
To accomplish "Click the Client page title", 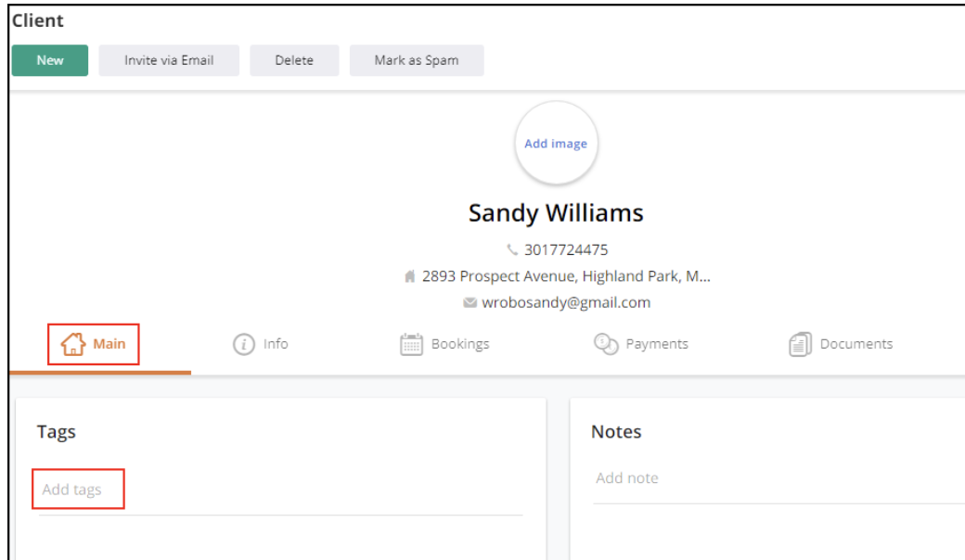I will click(x=37, y=20).
